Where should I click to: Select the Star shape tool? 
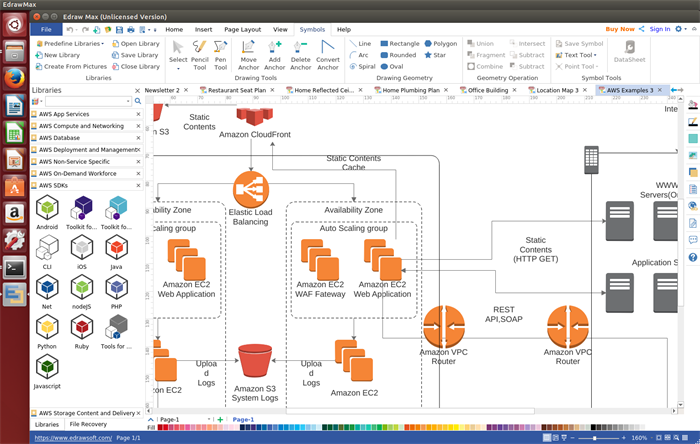click(x=435, y=55)
